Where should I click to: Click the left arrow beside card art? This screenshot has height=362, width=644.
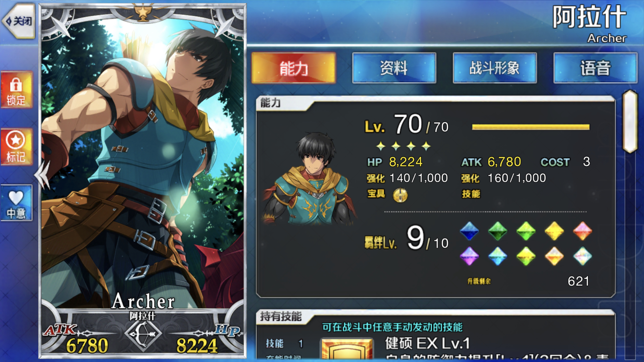[x=43, y=175]
